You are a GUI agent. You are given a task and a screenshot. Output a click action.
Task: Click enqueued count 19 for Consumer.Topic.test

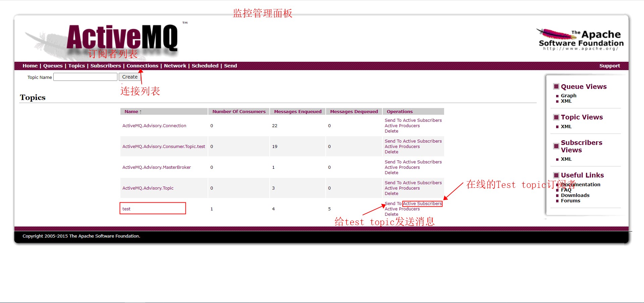275,146
